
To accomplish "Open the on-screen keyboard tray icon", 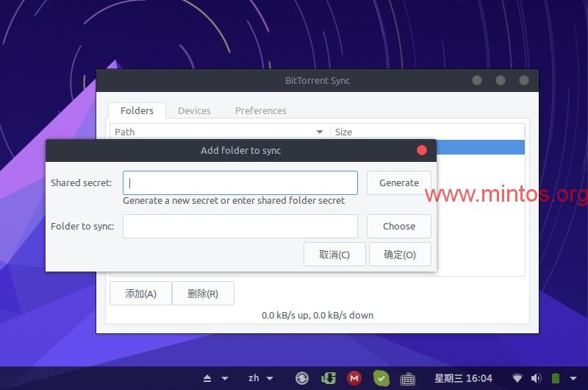I will tap(408, 379).
